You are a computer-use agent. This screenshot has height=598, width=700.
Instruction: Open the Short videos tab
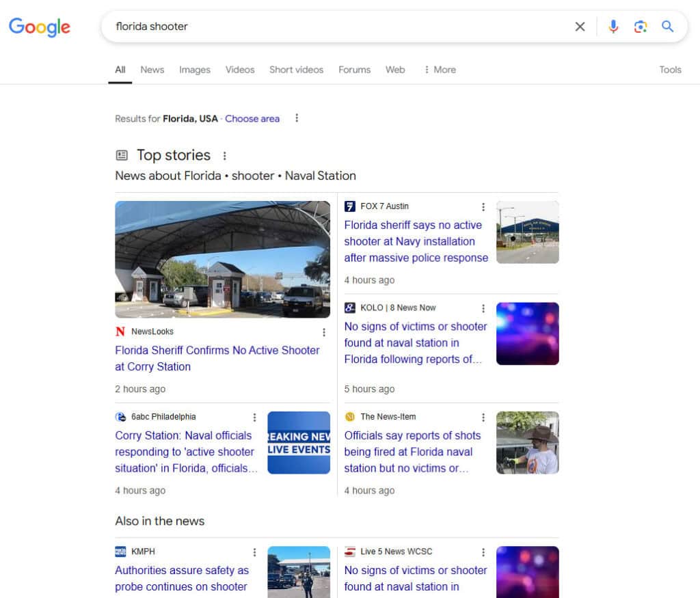(x=296, y=70)
